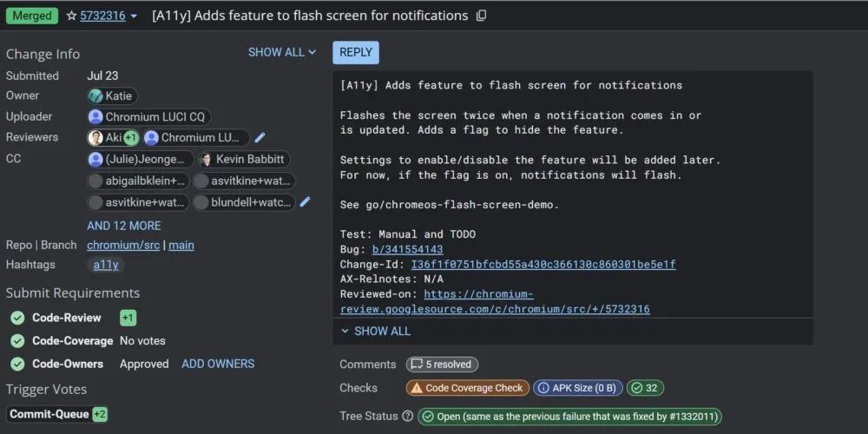Open the 5 resolved comments chip
This screenshot has width=868, height=434.
coord(443,365)
